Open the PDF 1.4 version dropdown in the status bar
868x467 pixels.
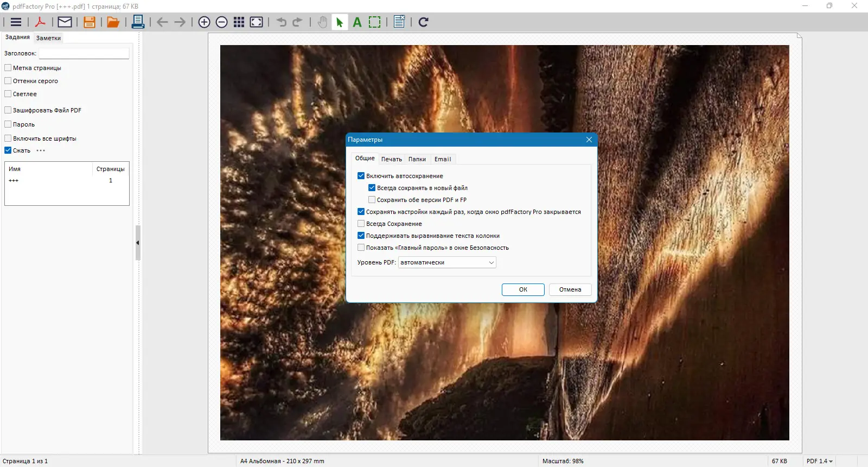pos(819,461)
